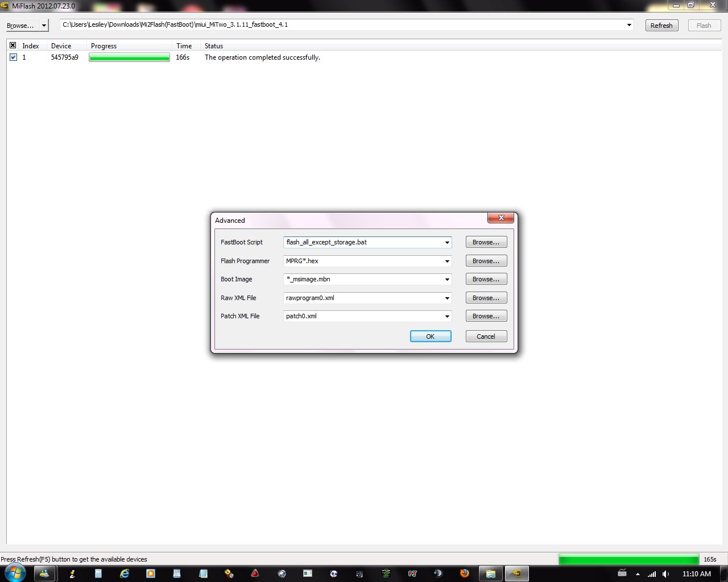Open the Internet Explorer taskbar icon
The height and width of the screenshot is (582, 728).
tap(125, 573)
